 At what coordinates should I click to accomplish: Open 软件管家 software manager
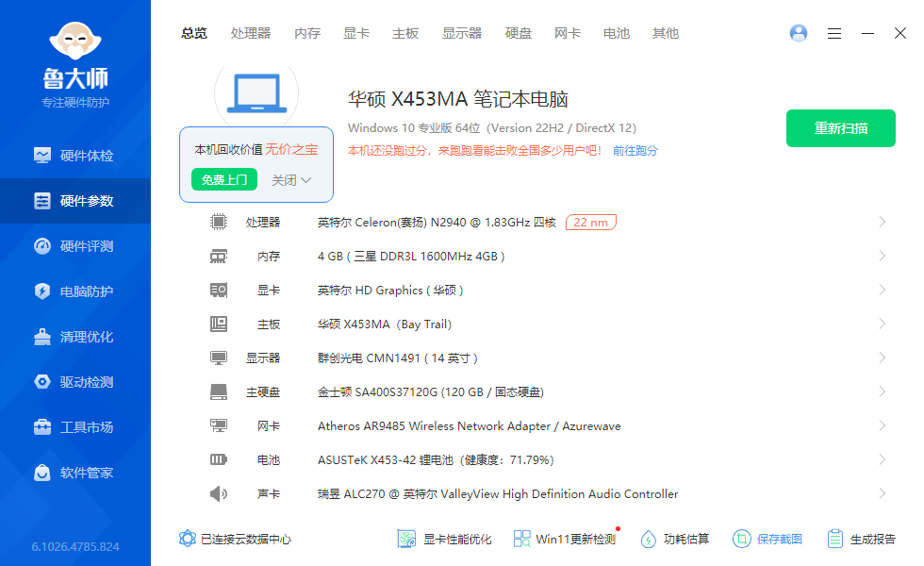(x=75, y=473)
